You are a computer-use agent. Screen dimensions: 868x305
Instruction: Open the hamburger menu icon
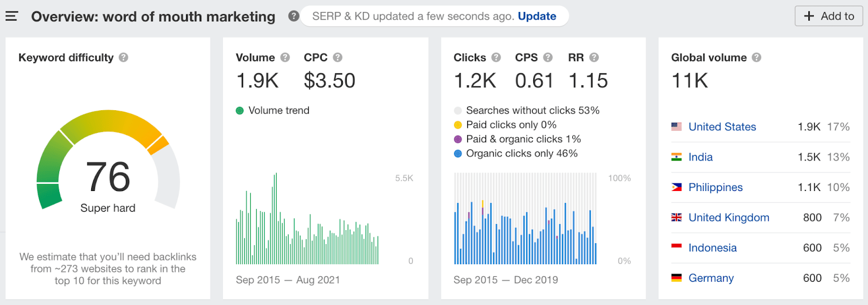pos(11,16)
